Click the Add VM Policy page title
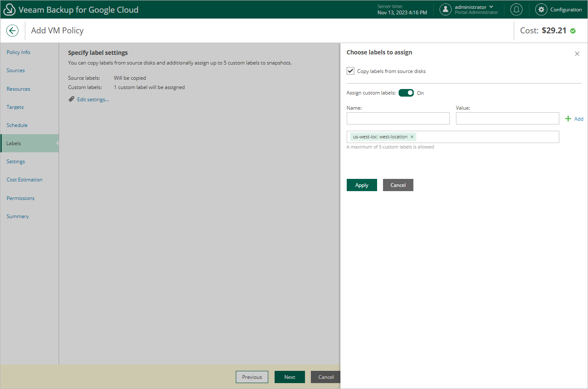The height and width of the screenshot is (389, 588). [x=57, y=30]
